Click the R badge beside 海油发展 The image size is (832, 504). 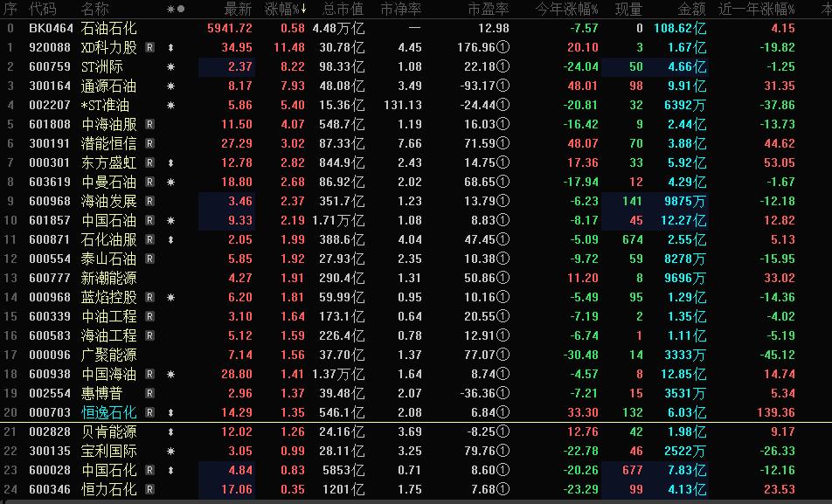point(149,202)
